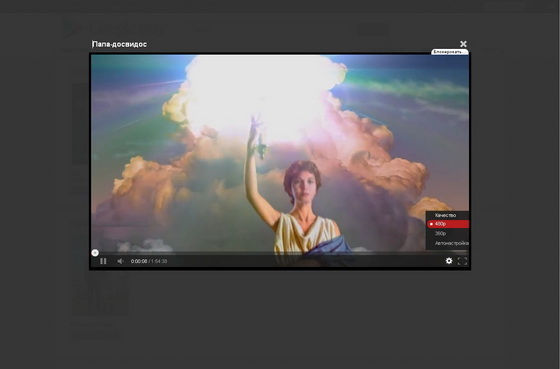Screen dimensions: 560x369
Task: Click the video frame to pause
Action: pos(280,153)
